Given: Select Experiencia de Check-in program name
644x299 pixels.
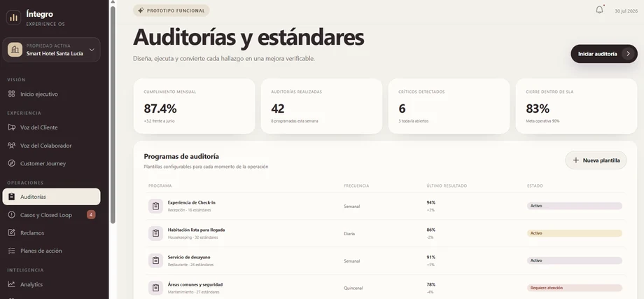Looking at the screenshot, I should [x=191, y=202].
